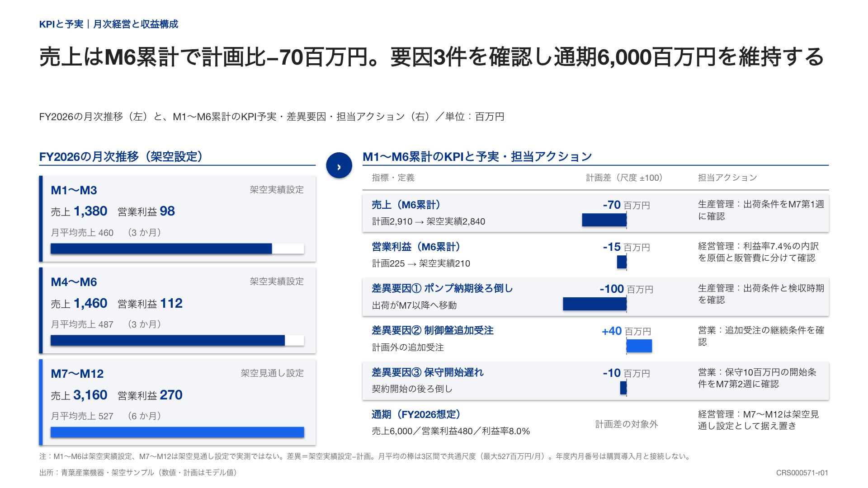
Task: Click the '-70 百万円' variance value
Action: (x=626, y=205)
